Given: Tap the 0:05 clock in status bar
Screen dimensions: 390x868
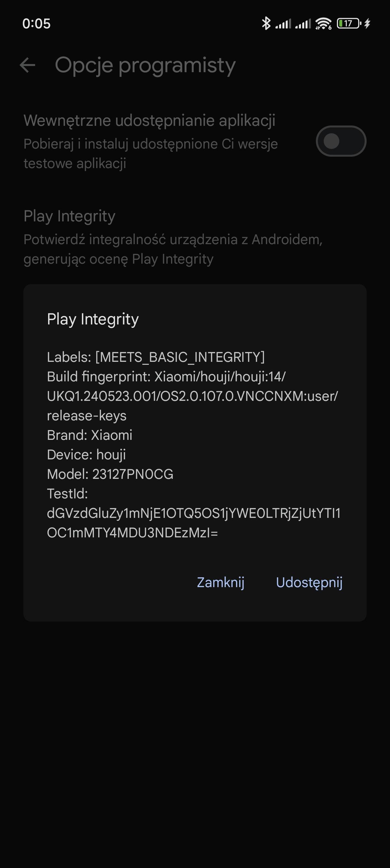Looking at the screenshot, I should tap(36, 24).
